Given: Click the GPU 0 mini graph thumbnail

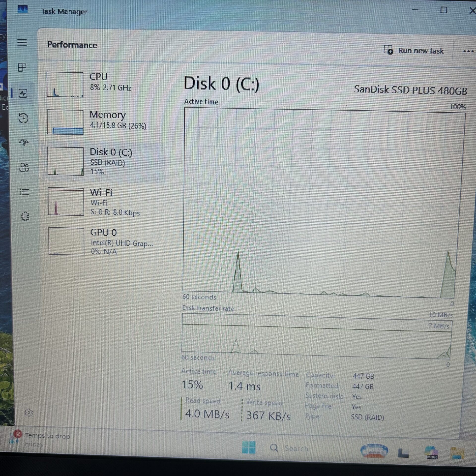Looking at the screenshot, I should [x=66, y=241].
